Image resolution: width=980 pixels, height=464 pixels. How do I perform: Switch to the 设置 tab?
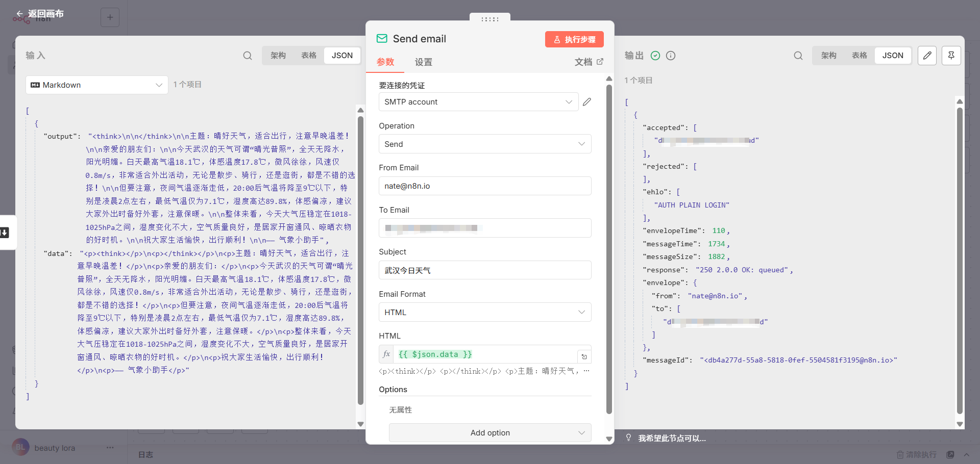point(424,62)
